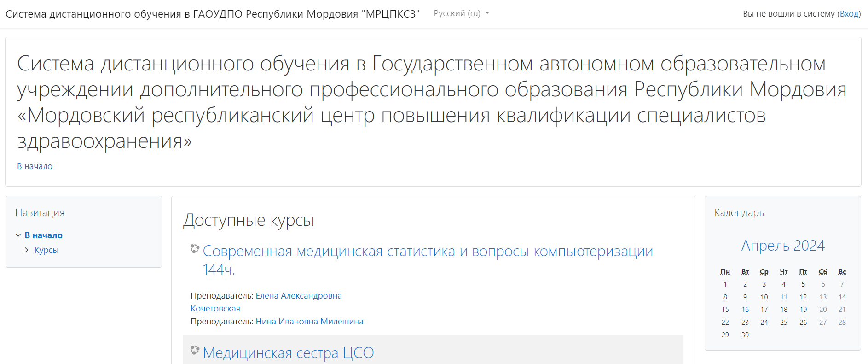Click the Вс weekday header
Image resolution: width=868 pixels, height=364 pixels.
(842, 272)
